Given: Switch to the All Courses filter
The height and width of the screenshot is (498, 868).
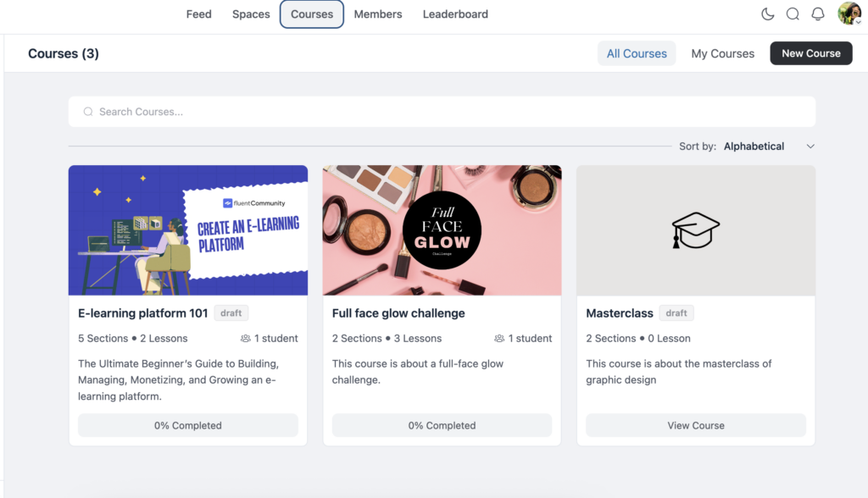Looking at the screenshot, I should [x=637, y=53].
